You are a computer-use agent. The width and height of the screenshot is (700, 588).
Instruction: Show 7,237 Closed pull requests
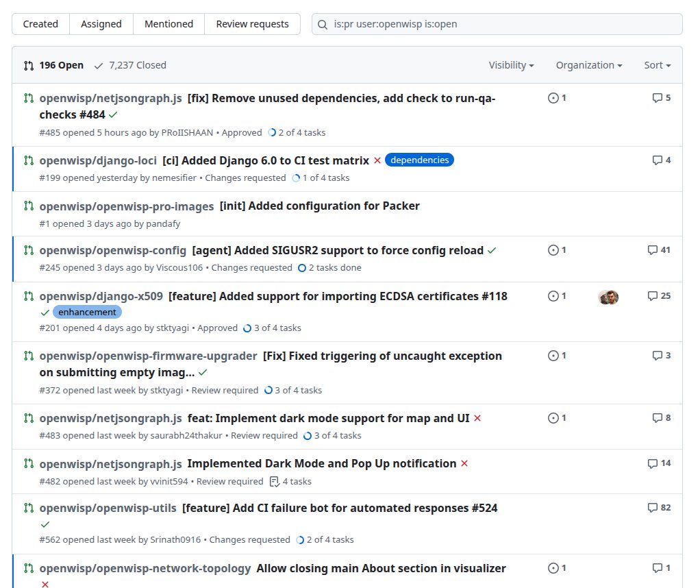(x=130, y=65)
